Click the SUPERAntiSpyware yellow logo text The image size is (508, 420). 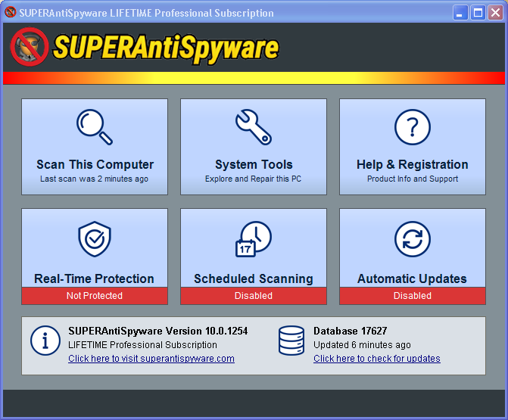[166, 48]
